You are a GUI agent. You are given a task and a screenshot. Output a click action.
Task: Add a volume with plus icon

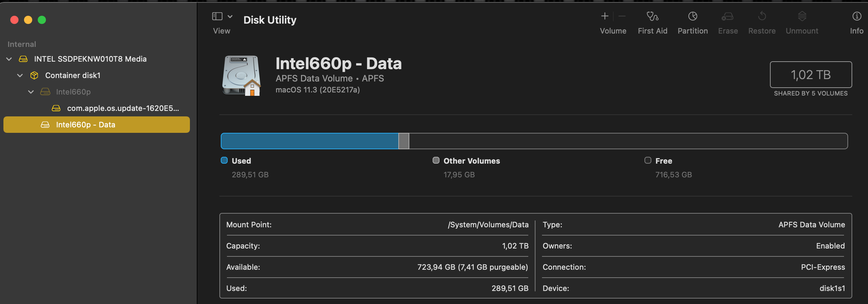pos(605,16)
